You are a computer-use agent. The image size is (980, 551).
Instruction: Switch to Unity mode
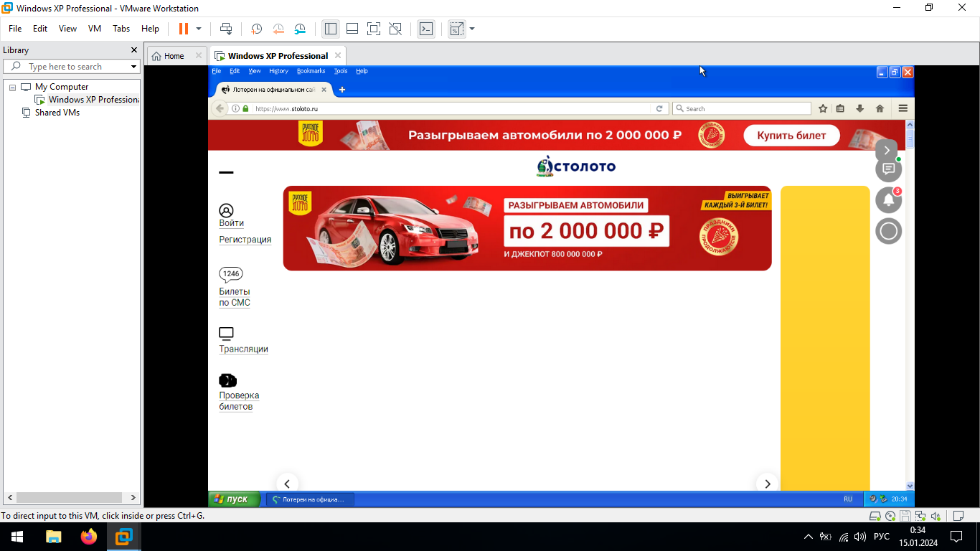pos(395,29)
